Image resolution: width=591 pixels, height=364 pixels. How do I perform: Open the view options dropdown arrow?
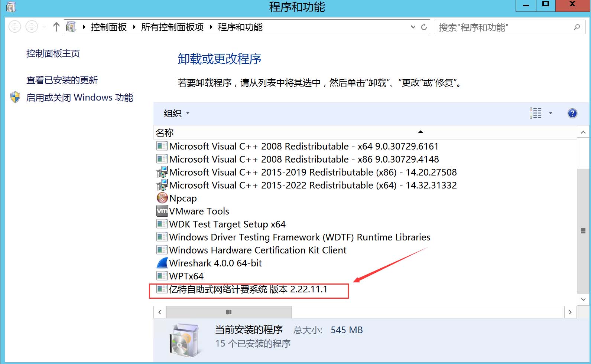pos(551,113)
